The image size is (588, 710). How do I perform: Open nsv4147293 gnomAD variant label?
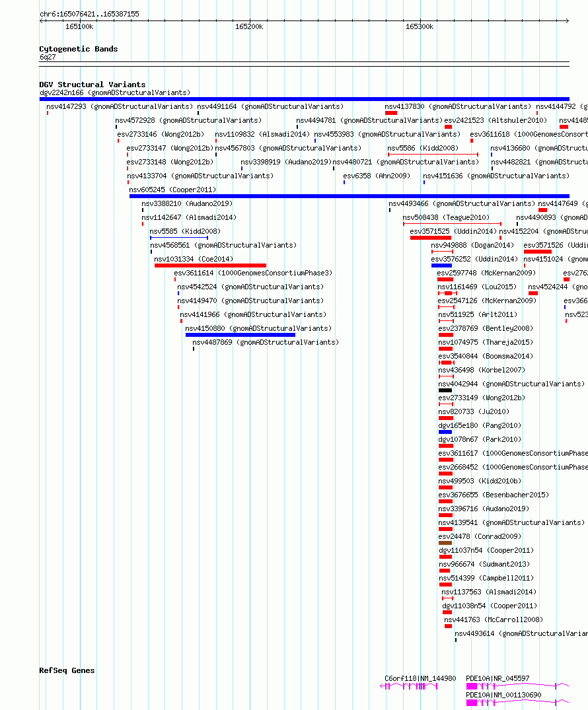(x=120, y=106)
